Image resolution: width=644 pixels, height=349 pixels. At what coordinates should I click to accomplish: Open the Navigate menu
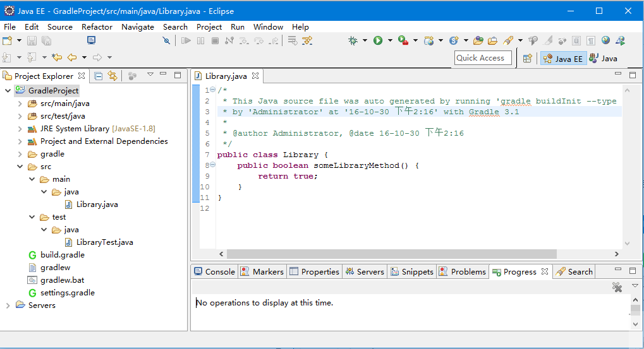click(x=138, y=27)
